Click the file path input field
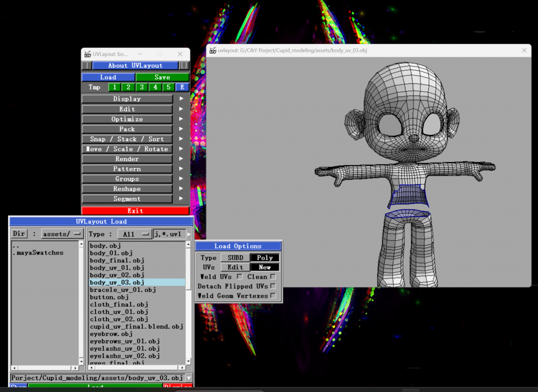 click(98, 378)
